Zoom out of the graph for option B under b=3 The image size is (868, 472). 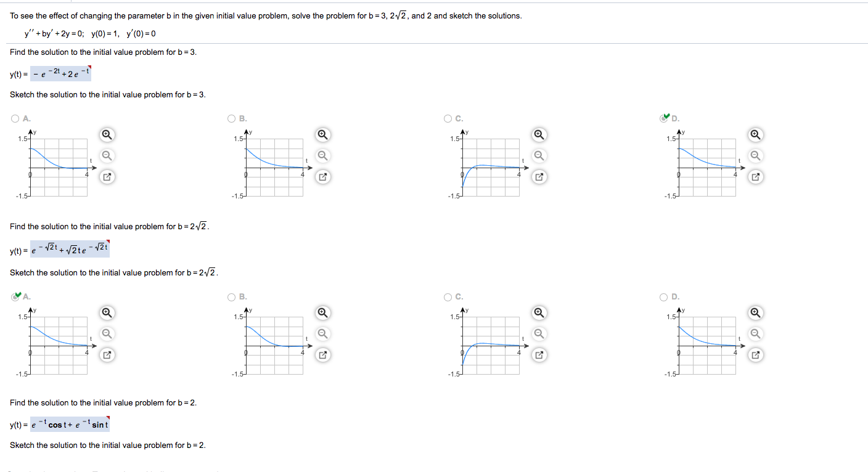(x=323, y=156)
